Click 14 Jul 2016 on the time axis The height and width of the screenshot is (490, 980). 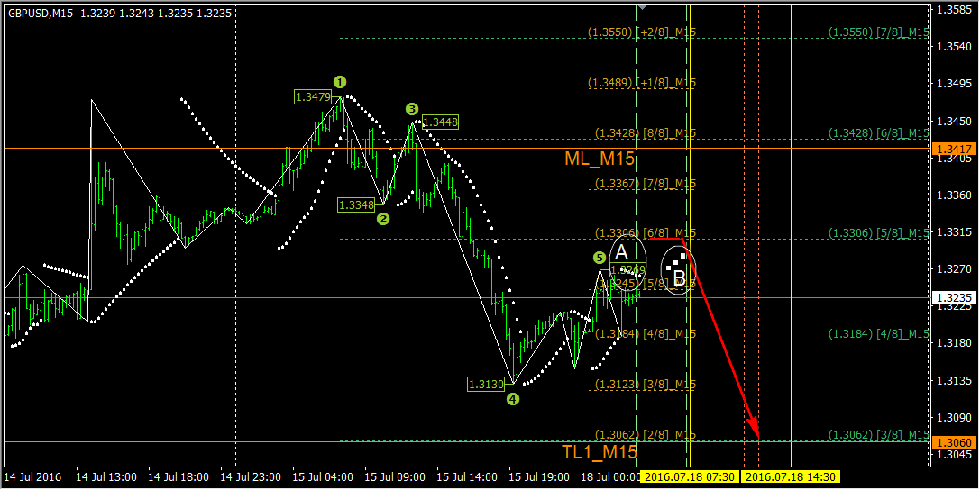tap(32, 477)
